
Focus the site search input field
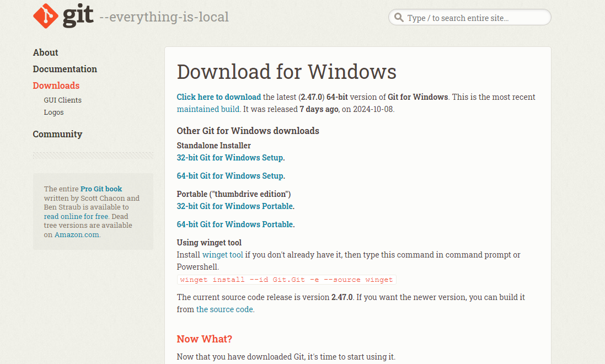(474, 18)
